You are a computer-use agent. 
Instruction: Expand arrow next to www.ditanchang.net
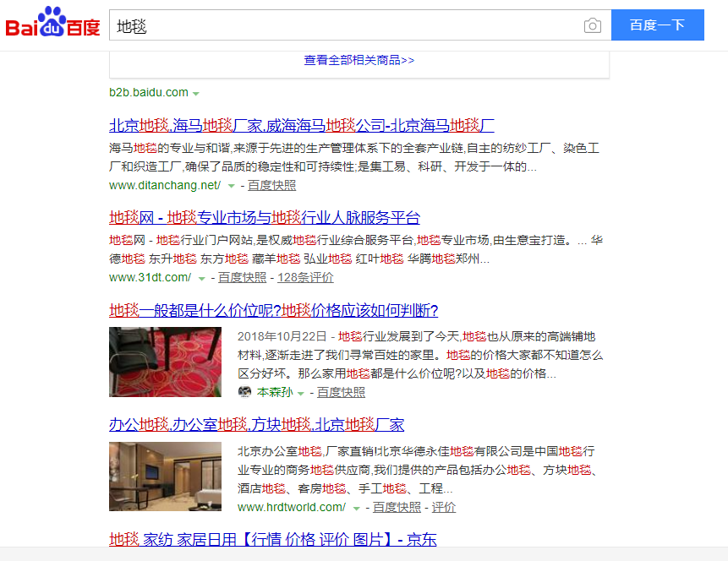230,186
